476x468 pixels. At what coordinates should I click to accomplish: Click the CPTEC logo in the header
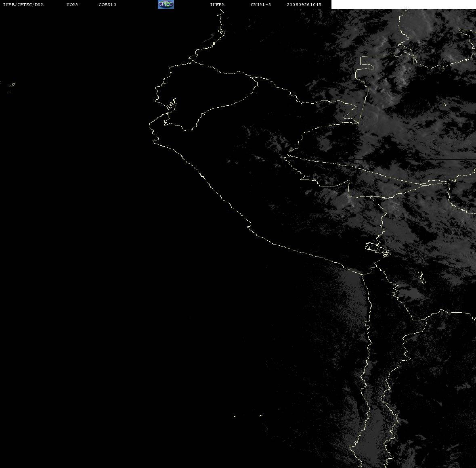tap(166, 4)
